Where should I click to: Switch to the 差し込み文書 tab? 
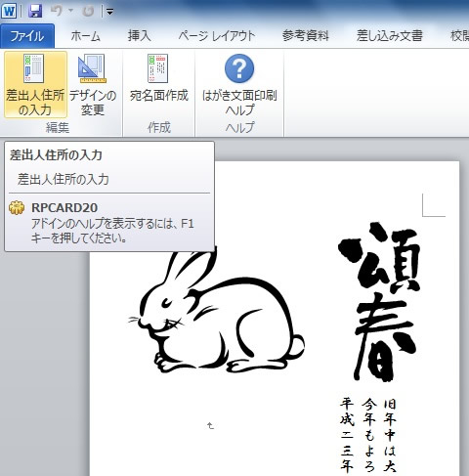(x=389, y=36)
